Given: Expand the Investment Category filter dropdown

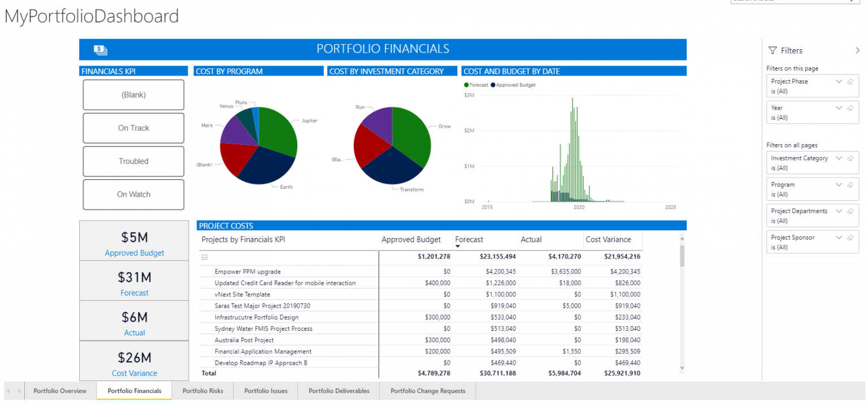Looking at the screenshot, I should pyautogui.click(x=839, y=158).
